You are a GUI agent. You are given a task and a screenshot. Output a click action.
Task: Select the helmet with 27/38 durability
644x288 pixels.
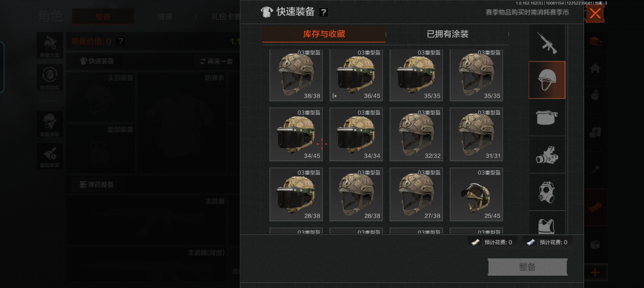click(x=416, y=194)
